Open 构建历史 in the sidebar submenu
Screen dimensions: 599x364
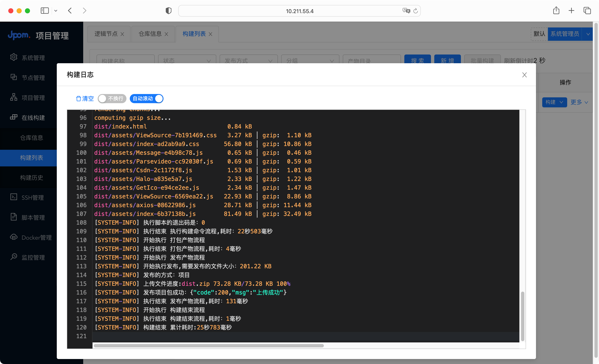[x=32, y=178]
